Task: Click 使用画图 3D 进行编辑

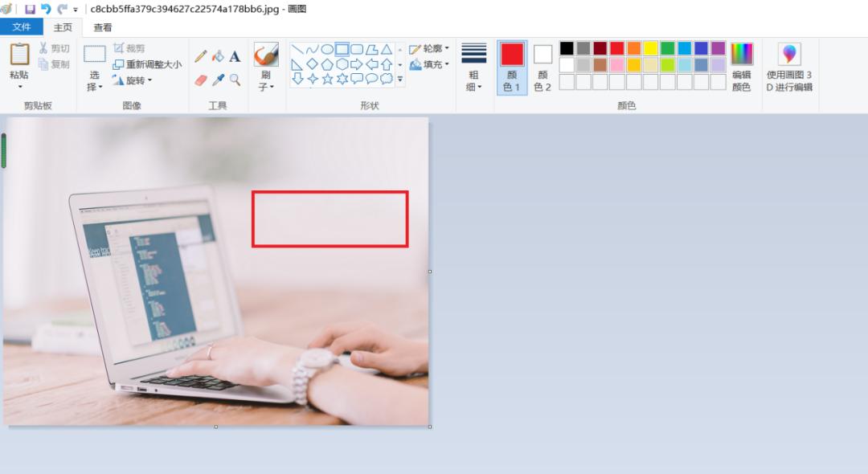Action: pos(789,67)
